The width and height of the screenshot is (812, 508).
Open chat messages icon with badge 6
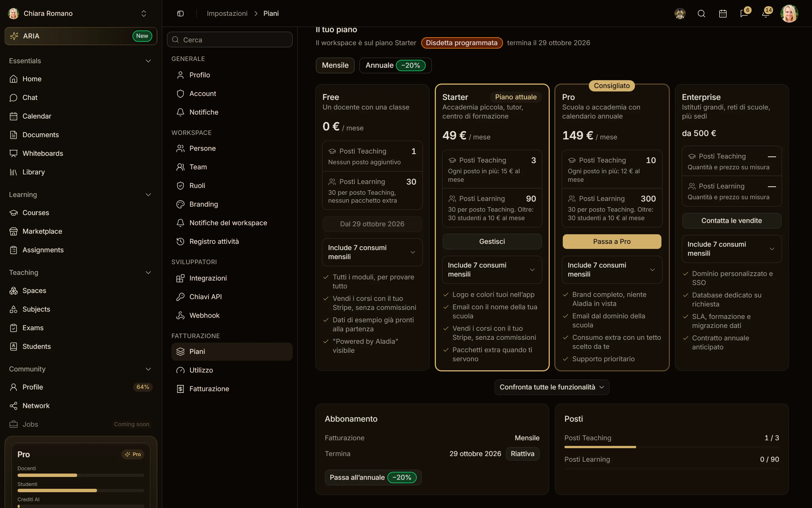coord(744,14)
